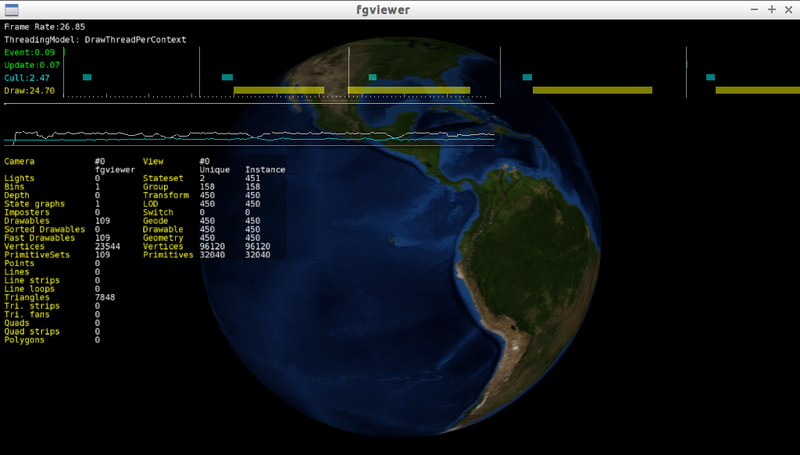The width and height of the screenshot is (800, 455).
Task: Click the cyan Cull:2.47 label
Action: [x=27, y=78]
